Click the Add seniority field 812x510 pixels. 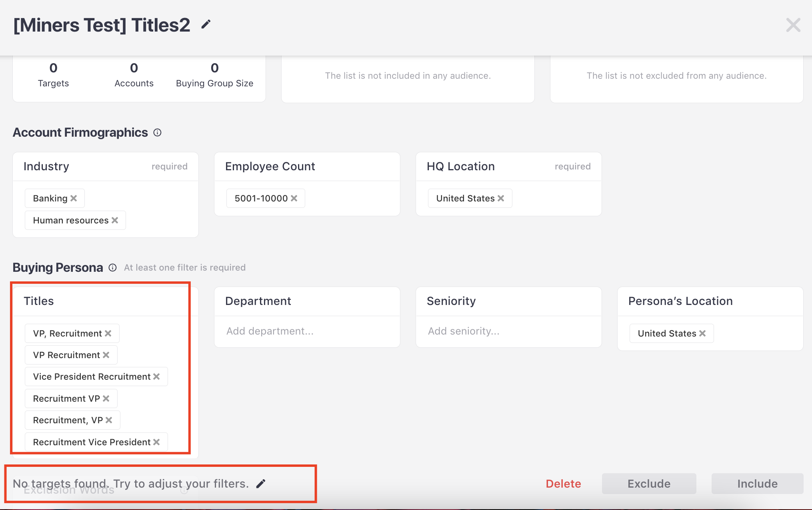pos(508,331)
